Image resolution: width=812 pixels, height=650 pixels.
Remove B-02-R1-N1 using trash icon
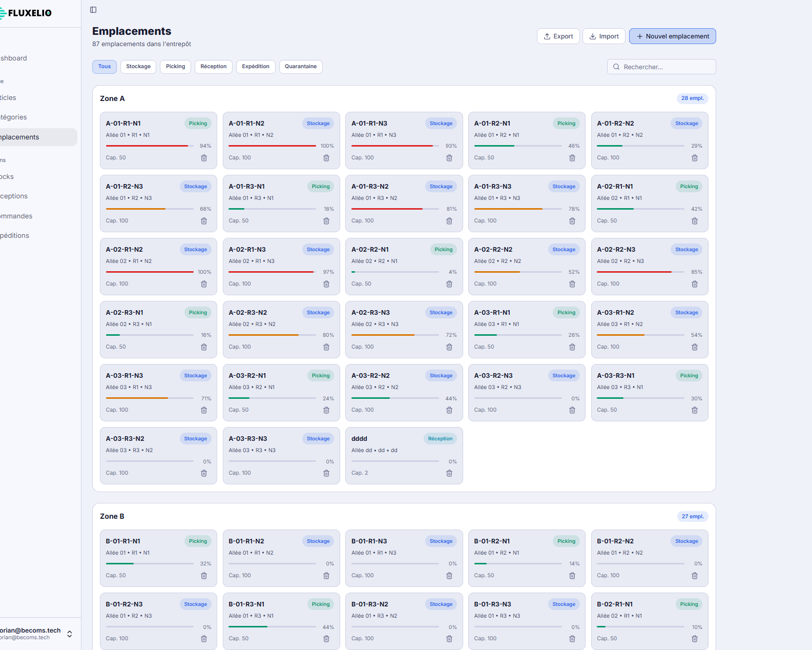tap(695, 639)
